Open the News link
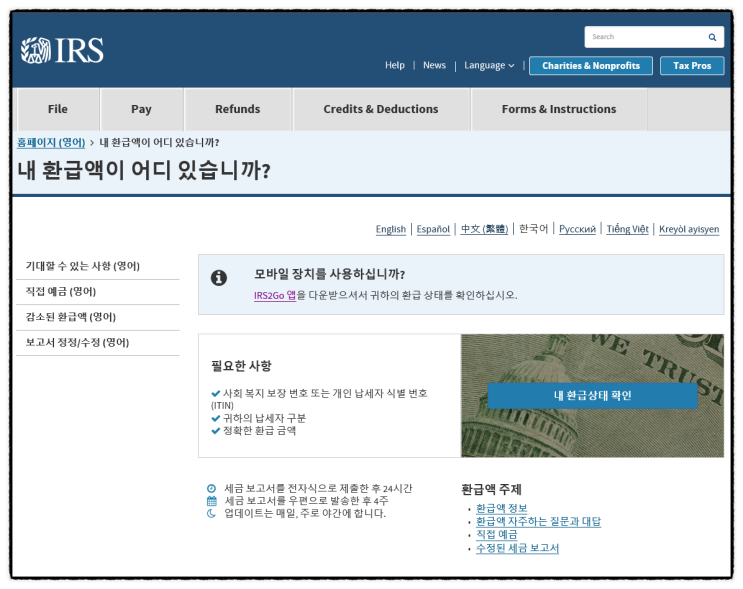 [435, 65]
